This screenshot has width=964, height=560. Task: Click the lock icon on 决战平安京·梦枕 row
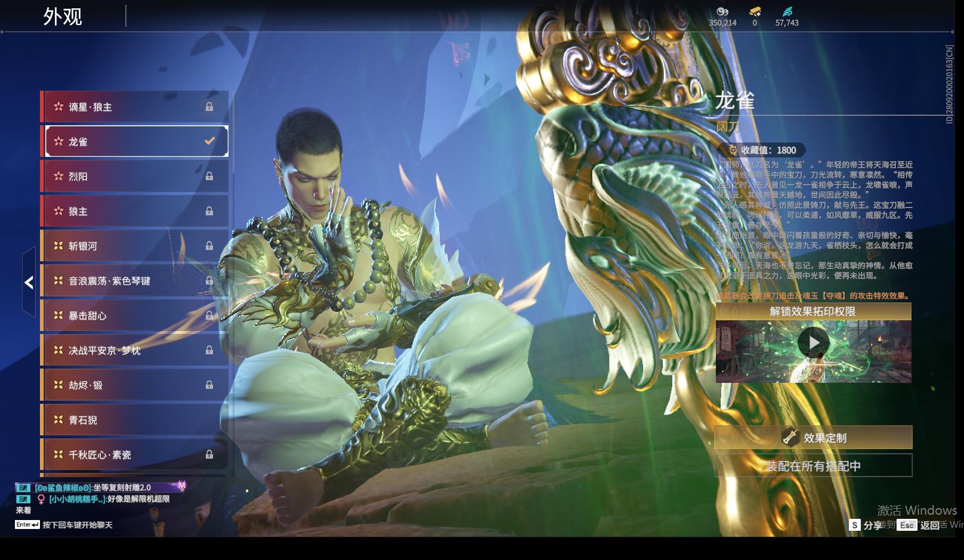[209, 350]
